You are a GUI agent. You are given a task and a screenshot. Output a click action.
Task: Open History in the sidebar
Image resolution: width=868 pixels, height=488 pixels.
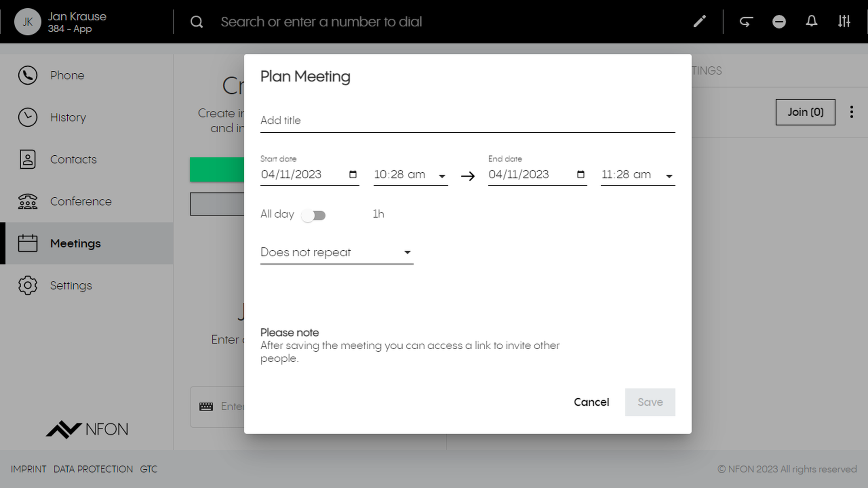pyautogui.click(x=68, y=118)
